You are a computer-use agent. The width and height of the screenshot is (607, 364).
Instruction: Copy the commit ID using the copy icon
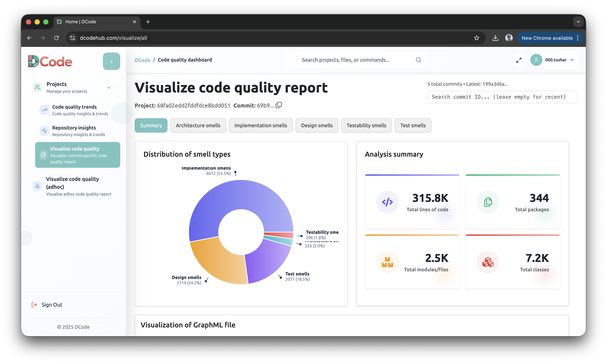(x=279, y=105)
